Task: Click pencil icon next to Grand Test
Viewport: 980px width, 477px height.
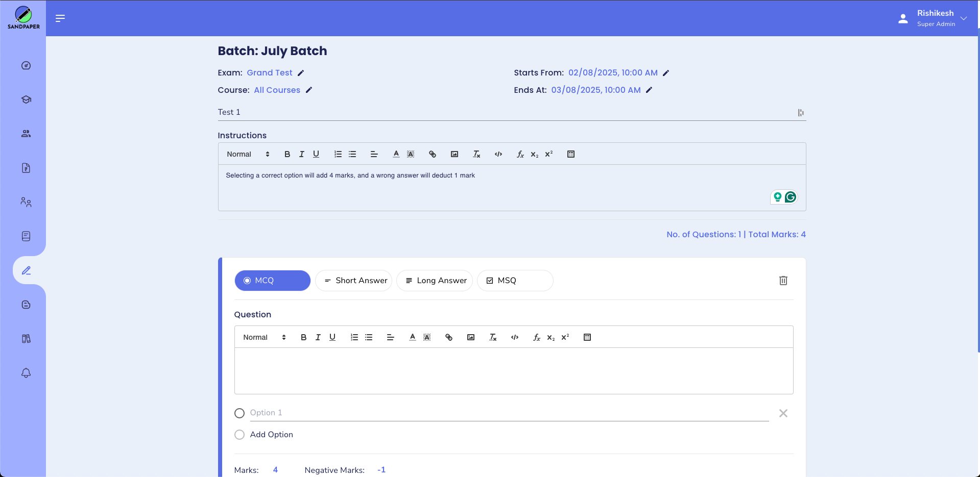Action: point(301,73)
